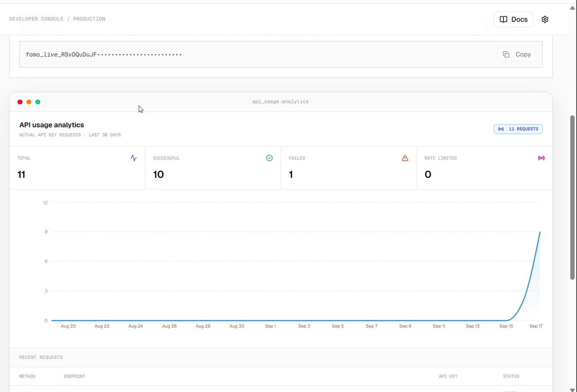The height and width of the screenshot is (392, 577).
Task: Click the 'ACTUAL API KEY REQUESTS · LAST 30 DAYS' subtitle
Action: pos(70,135)
